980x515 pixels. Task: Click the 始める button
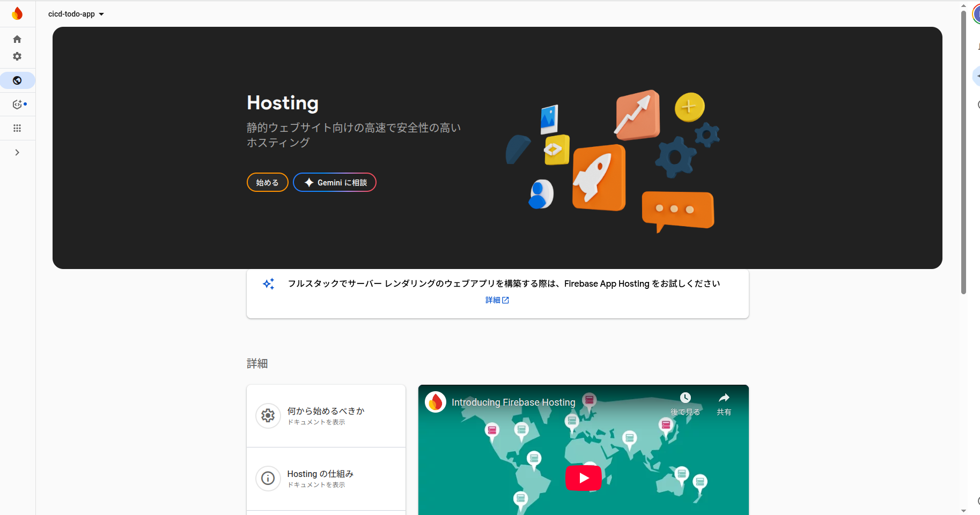(267, 183)
